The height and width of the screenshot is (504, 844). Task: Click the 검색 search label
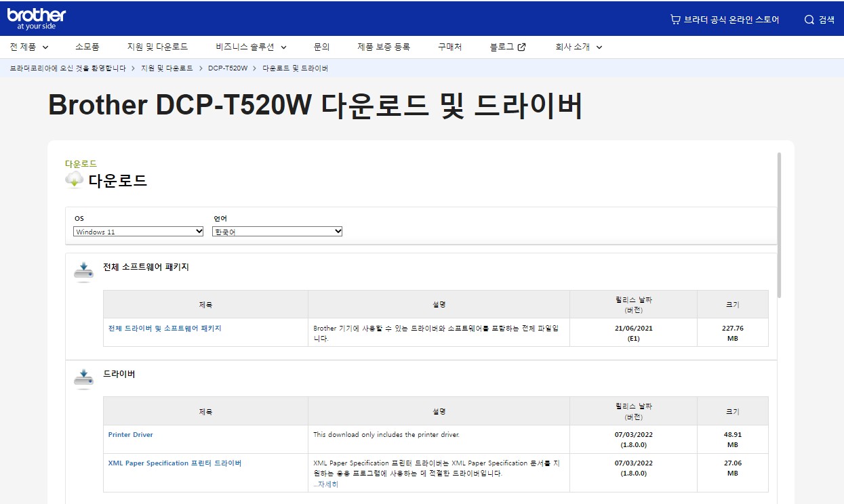tap(826, 20)
